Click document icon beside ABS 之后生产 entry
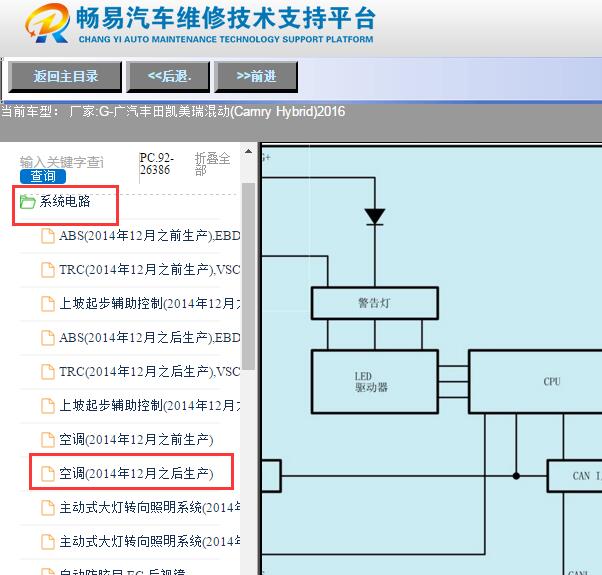Image resolution: width=602 pixels, height=575 pixels. click(48, 338)
